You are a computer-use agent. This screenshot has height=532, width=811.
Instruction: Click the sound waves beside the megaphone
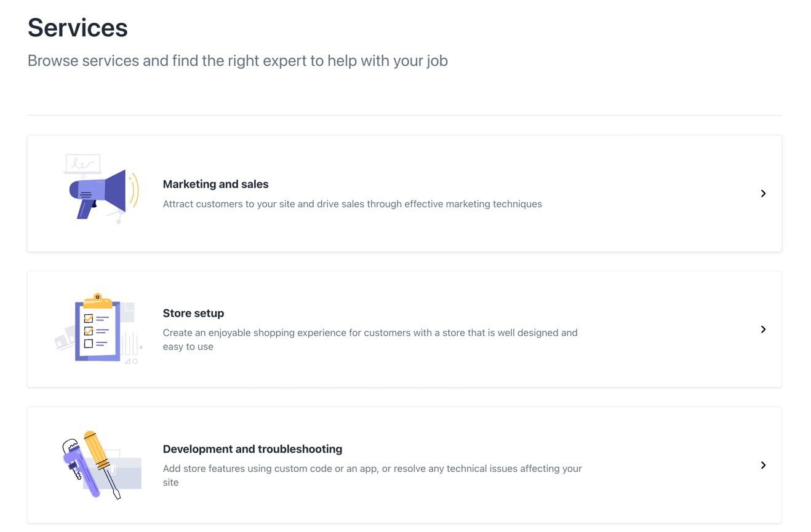tap(134, 191)
